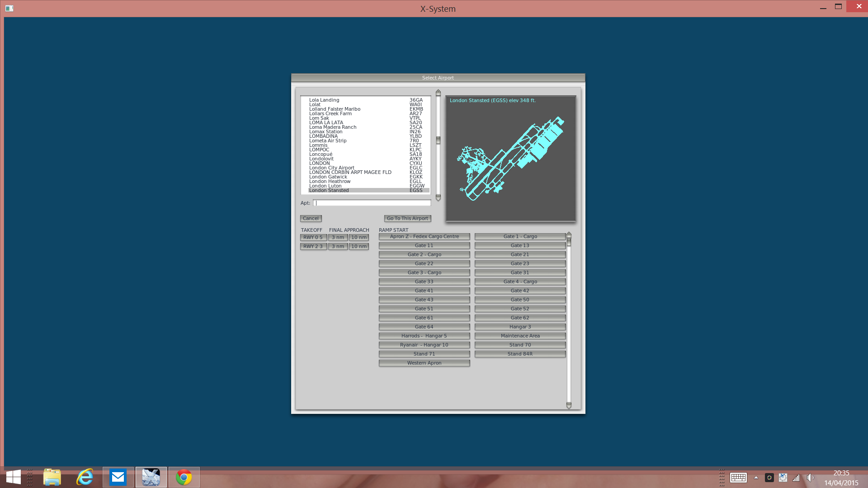Viewport: 868px width, 488px height.
Task: Open the Mail app in the taskbar
Action: pyautogui.click(x=118, y=477)
